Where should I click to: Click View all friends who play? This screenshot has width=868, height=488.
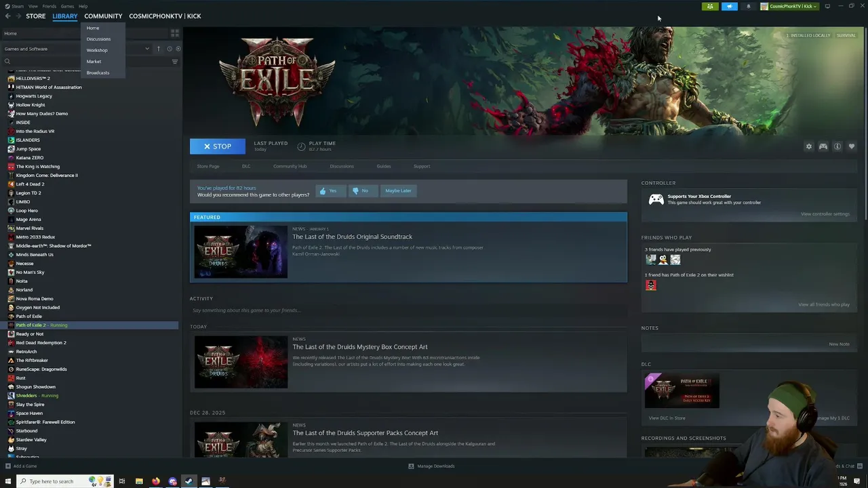point(823,304)
